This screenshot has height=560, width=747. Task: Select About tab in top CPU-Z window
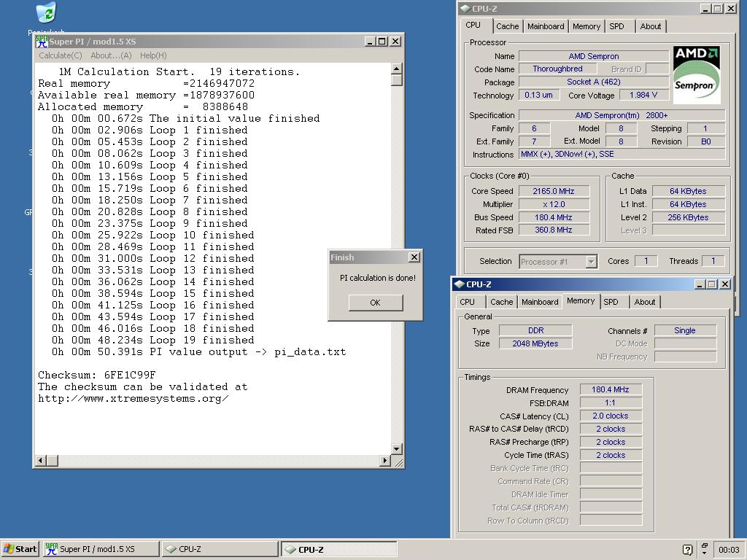650,27
